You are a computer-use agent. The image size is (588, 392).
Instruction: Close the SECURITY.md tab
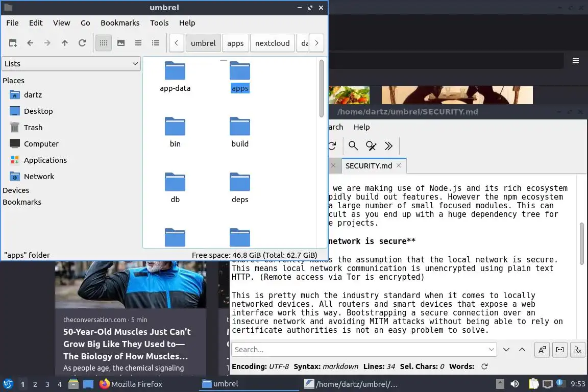coord(399,165)
